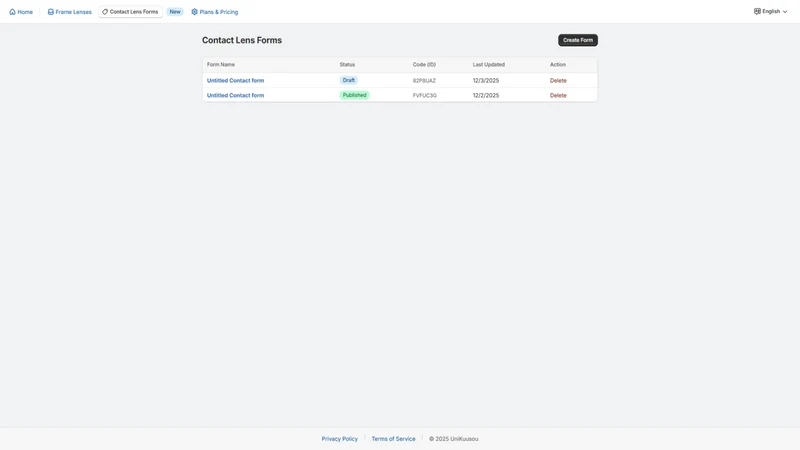Click the Home house icon
The image size is (800, 450).
[12, 12]
